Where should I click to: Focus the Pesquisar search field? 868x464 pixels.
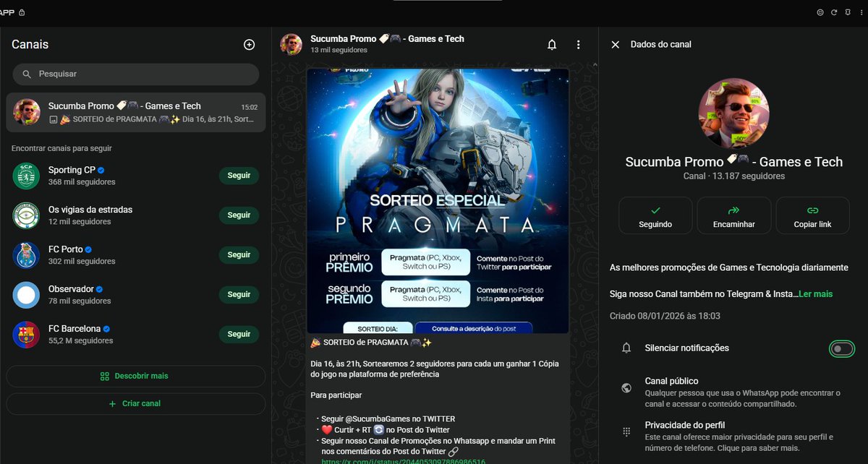[x=136, y=74]
